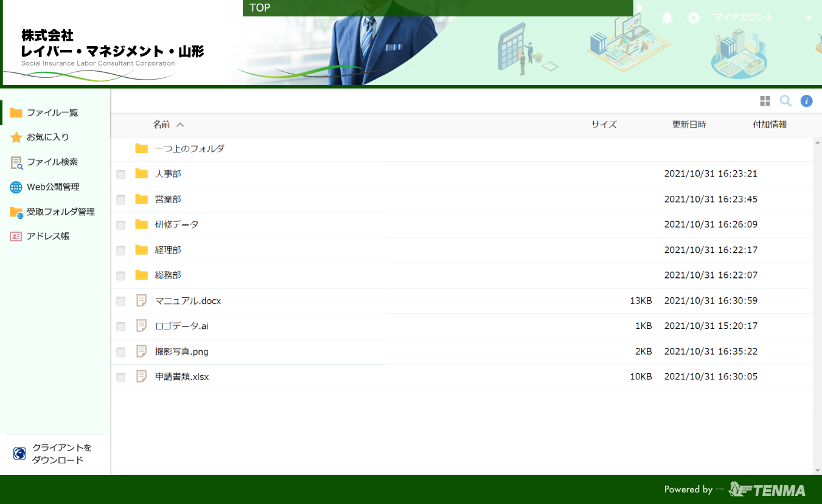This screenshot has width=822, height=504.
Task: Click the folder icon of 人事部
Action: pyautogui.click(x=142, y=174)
